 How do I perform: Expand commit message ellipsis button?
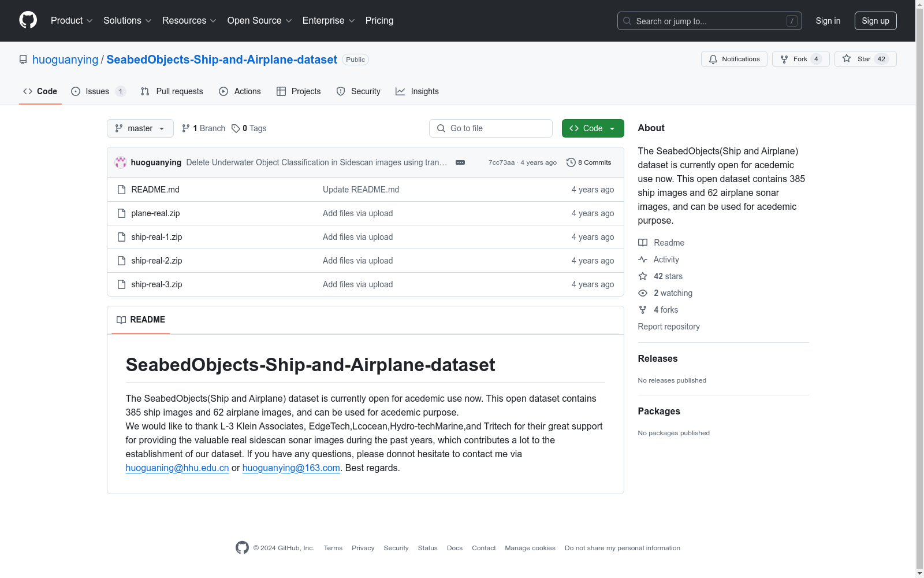[460, 162]
